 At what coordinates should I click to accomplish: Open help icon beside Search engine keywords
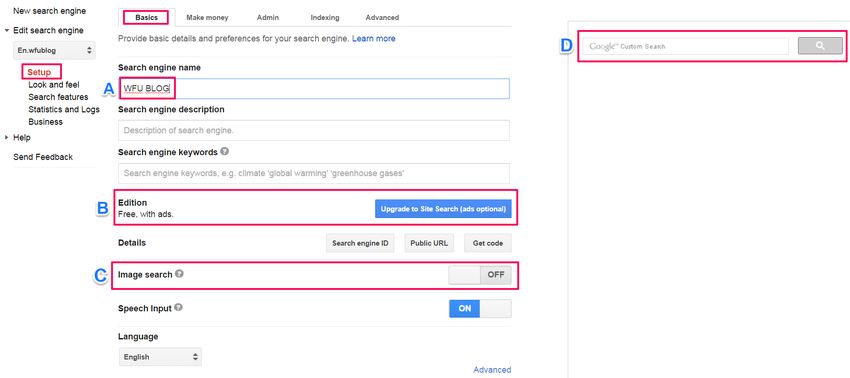(x=224, y=152)
